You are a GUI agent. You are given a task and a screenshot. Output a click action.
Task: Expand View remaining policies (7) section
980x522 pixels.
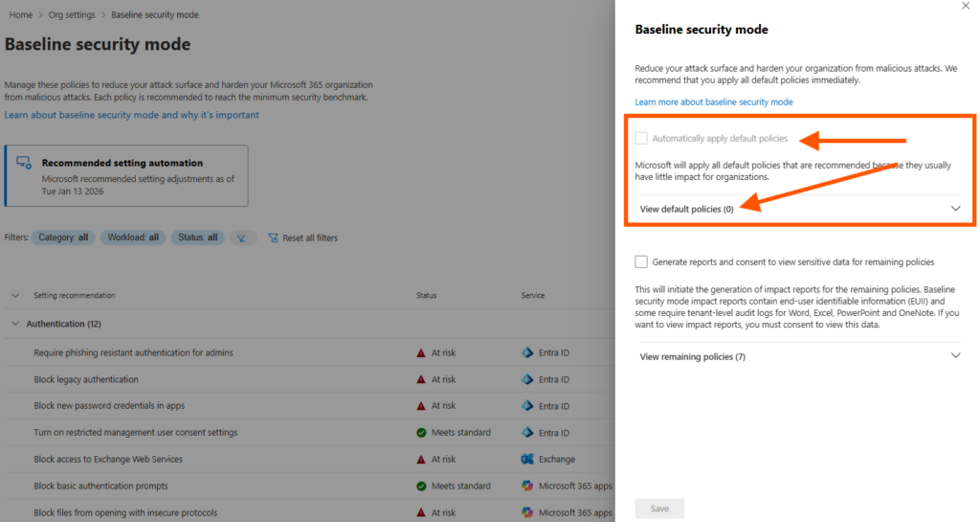click(x=954, y=356)
